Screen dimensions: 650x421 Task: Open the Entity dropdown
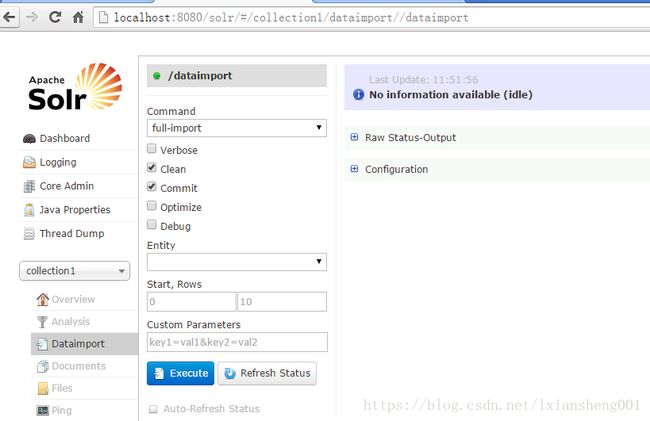pos(236,262)
